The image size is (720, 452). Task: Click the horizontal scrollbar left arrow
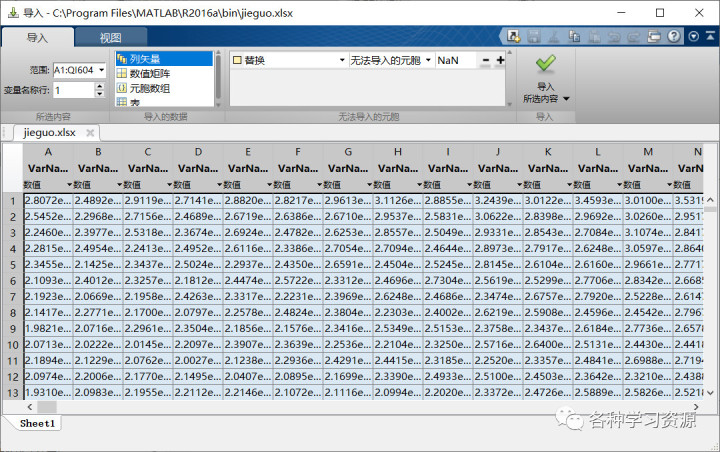click(x=30, y=407)
